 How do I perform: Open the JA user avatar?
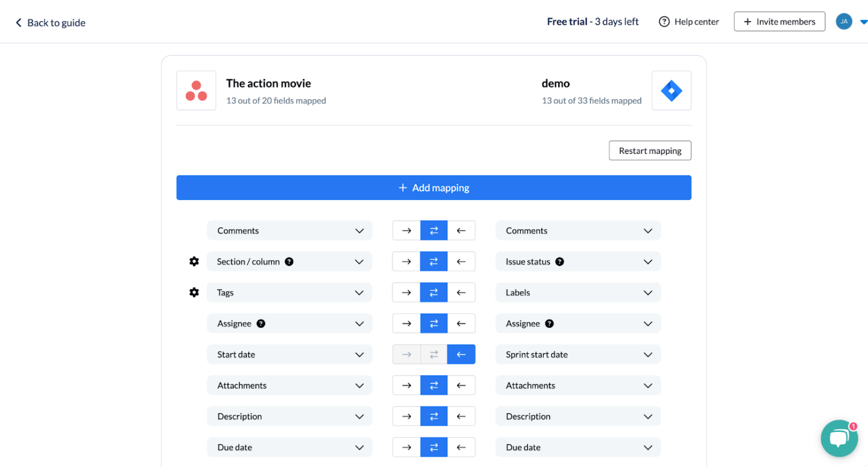click(x=843, y=22)
